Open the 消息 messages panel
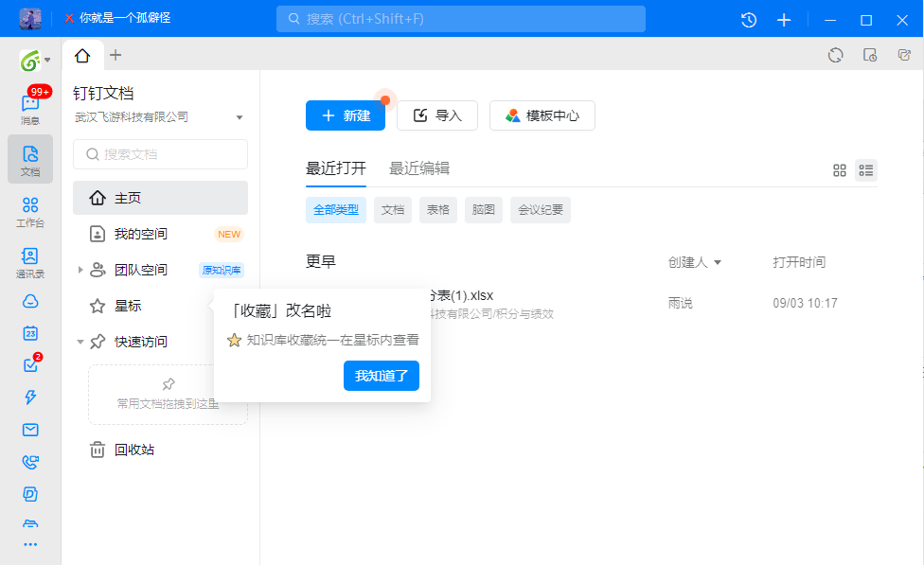Screen dimensions: 924x565 click(29, 106)
